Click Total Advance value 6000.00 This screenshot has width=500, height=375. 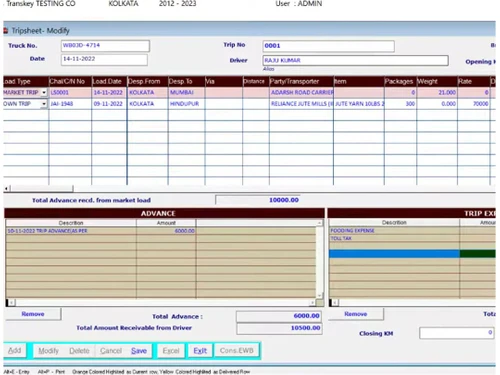coord(279,316)
